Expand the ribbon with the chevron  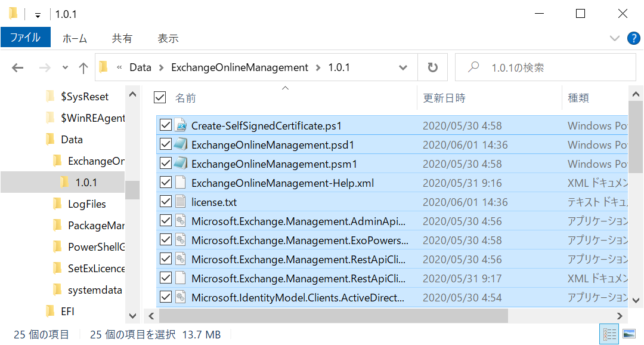click(614, 38)
